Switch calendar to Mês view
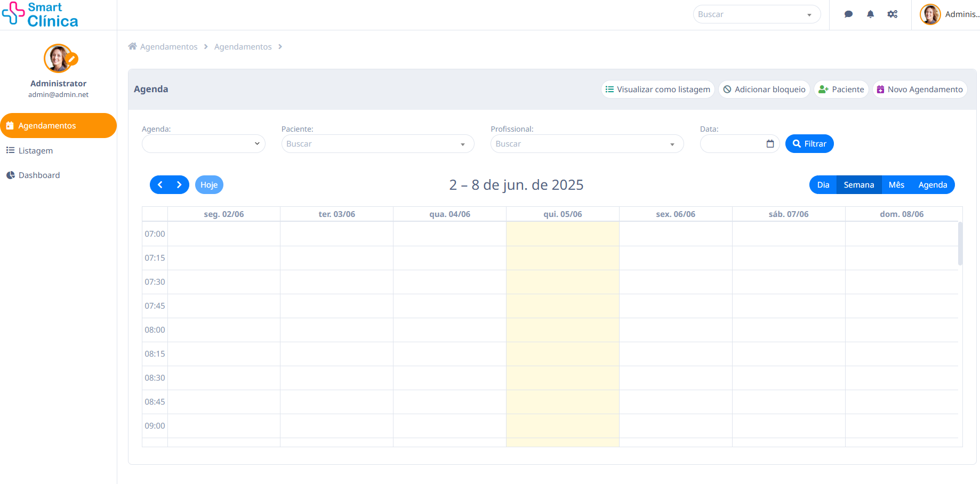 coord(896,185)
